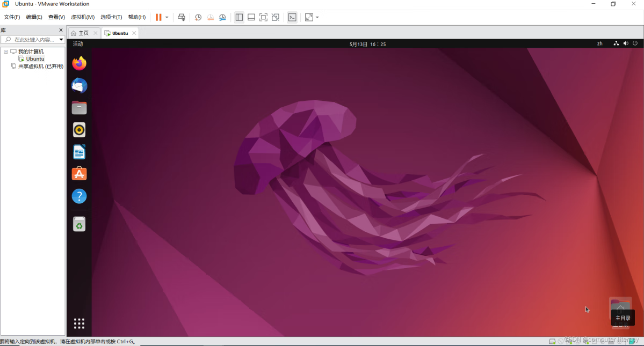644x346 pixels.
Task: Type in the library search field
Action: pyautogui.click(x=33, y=40)
